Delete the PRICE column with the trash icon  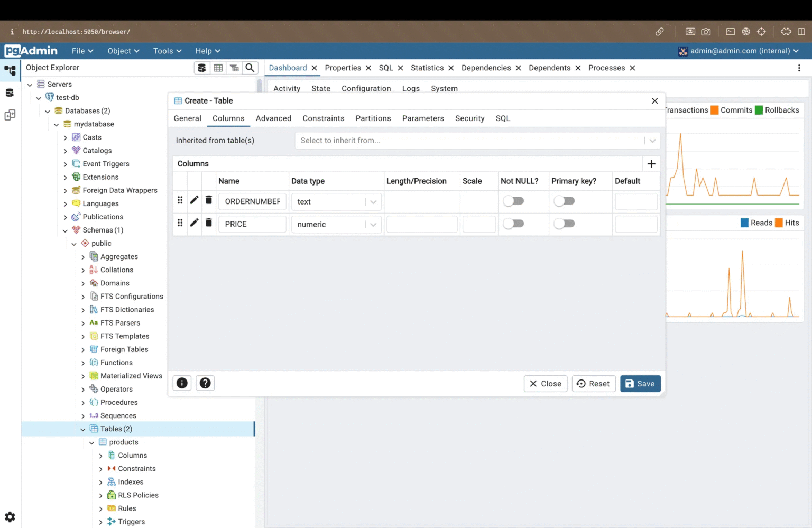(x=208, y=223)
